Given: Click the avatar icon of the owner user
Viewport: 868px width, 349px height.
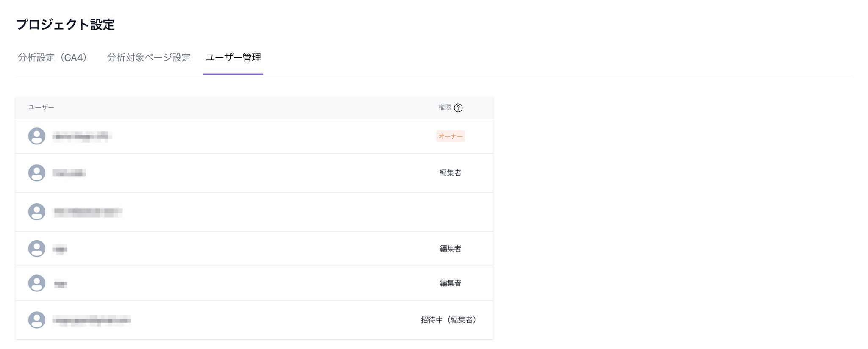Looking at the screenshot, I should tap(37, 136).
